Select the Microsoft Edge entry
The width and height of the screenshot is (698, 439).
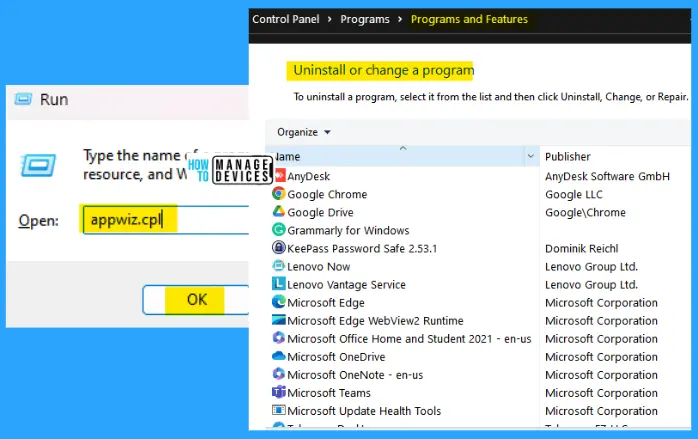point(326,303)
